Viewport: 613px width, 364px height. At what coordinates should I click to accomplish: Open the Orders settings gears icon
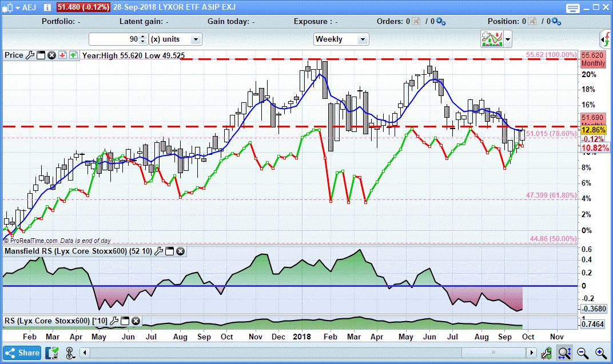440,22
